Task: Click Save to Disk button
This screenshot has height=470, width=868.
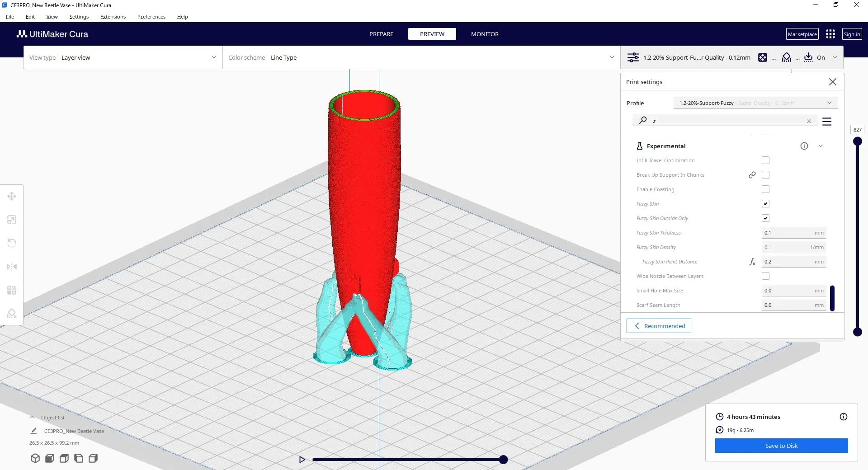Action: (782, 446)
